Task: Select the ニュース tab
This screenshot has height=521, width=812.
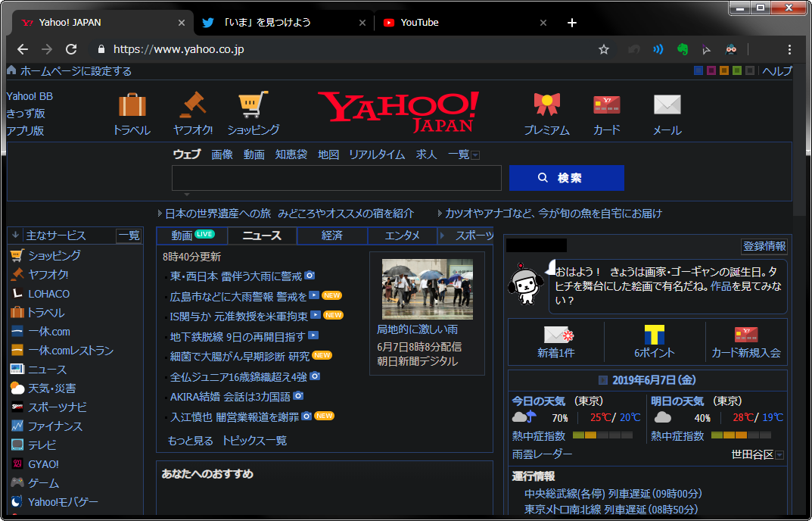Action: pos(262,236)
